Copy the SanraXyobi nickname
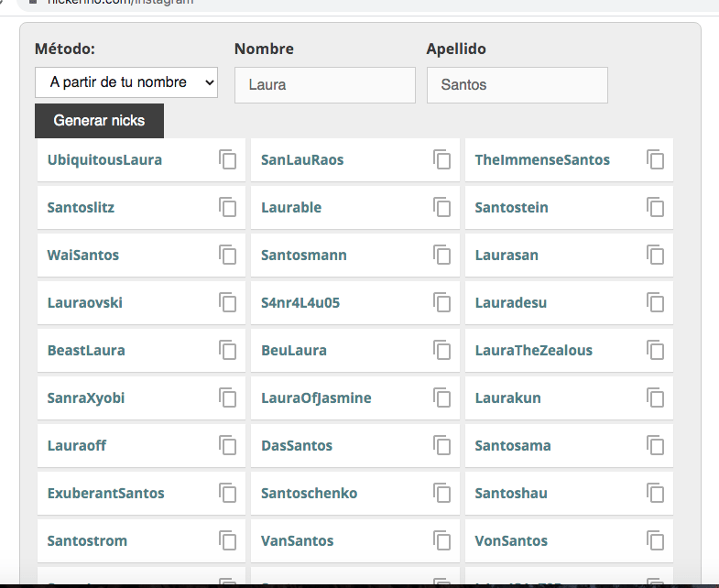The width and height of the screenshot is (719, 588). coord(228,397)
